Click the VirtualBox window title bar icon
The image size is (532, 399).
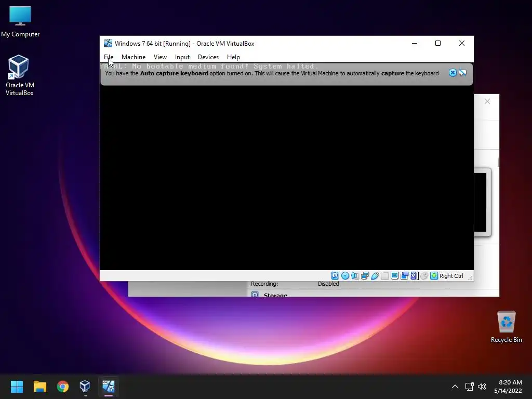point(108,43)
